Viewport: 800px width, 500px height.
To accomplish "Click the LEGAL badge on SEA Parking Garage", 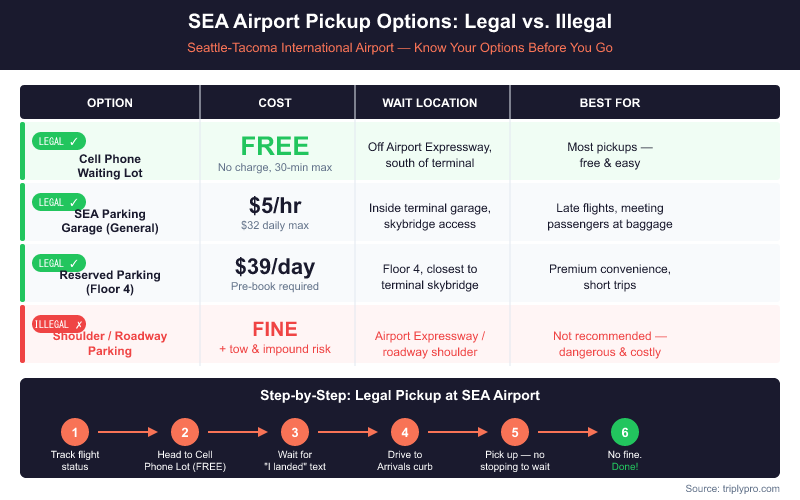I will pyautogui.click(x=57, y=202).
